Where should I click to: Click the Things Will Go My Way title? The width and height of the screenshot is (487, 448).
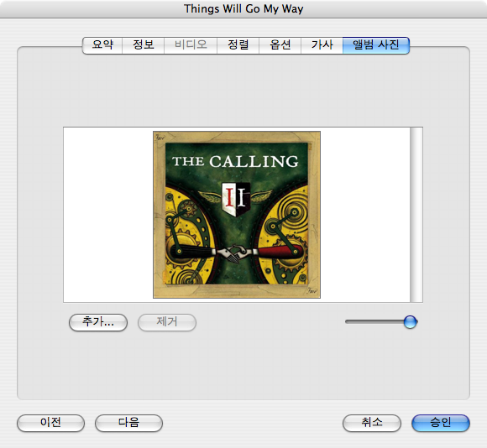click(x=243, y=8)
